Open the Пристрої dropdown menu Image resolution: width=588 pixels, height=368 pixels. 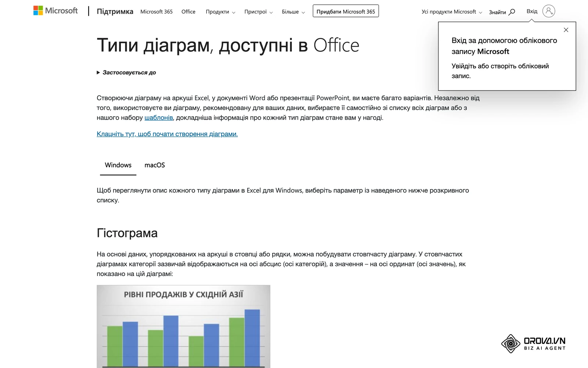[x=258, y=12]
